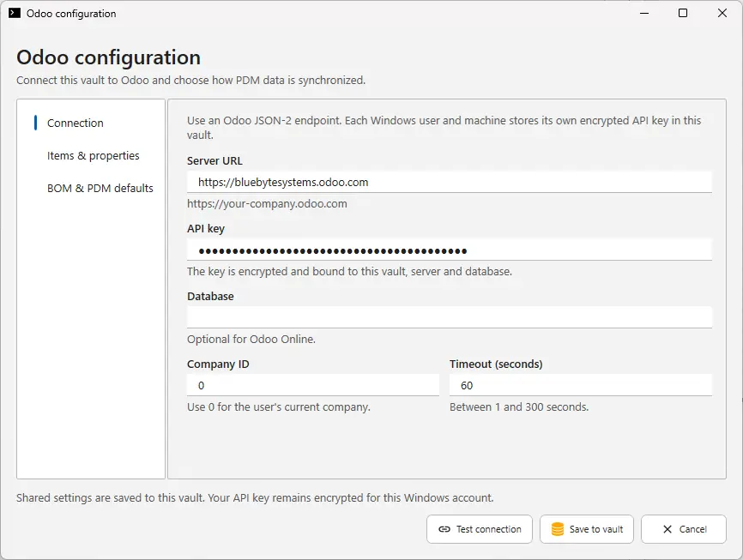Screen dimensions: 743x560
Task: Focus the API key password field
Action: tap(450, 250)
